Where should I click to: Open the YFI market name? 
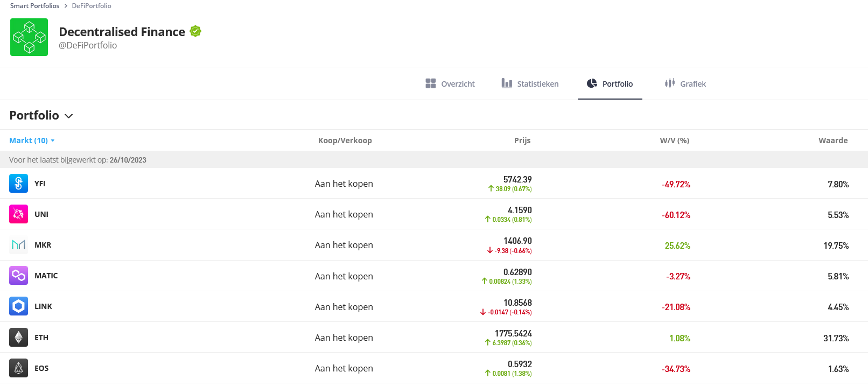pyautogui.click(x=40, y=184)
